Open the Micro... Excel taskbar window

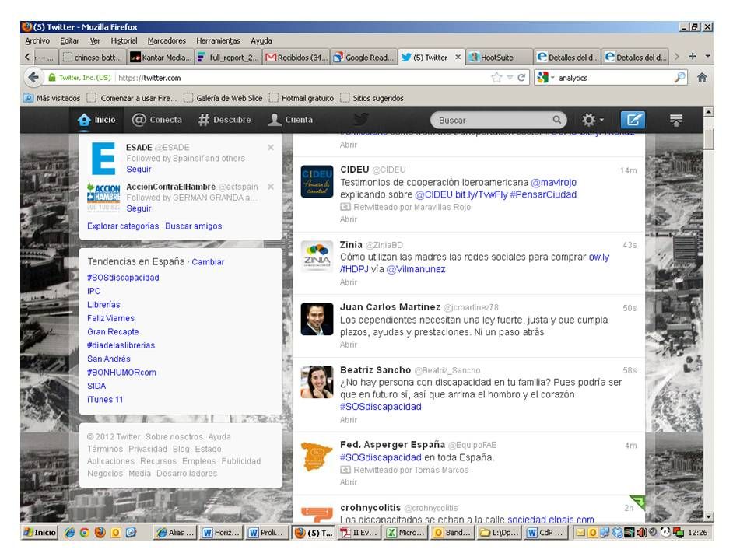pos(405,532)
